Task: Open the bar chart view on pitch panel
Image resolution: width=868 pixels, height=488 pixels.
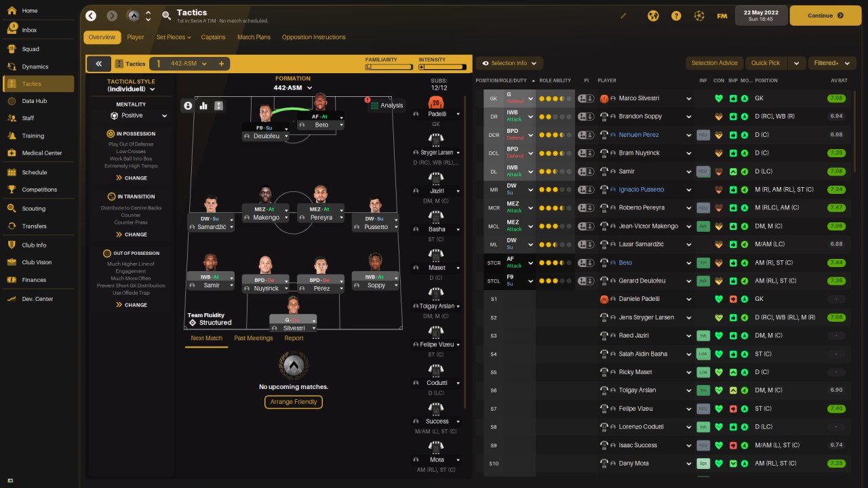Action: (x=203, y=106)
